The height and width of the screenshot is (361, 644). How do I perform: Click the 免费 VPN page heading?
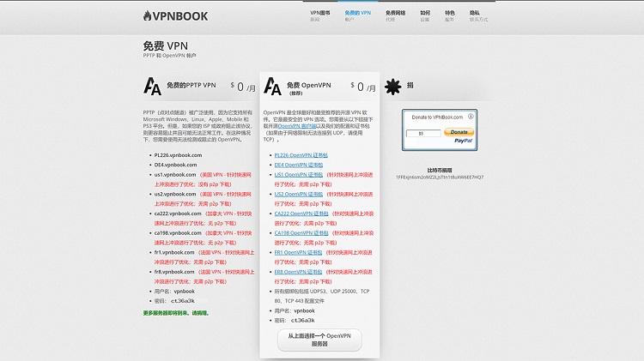(x=166, y=46)
